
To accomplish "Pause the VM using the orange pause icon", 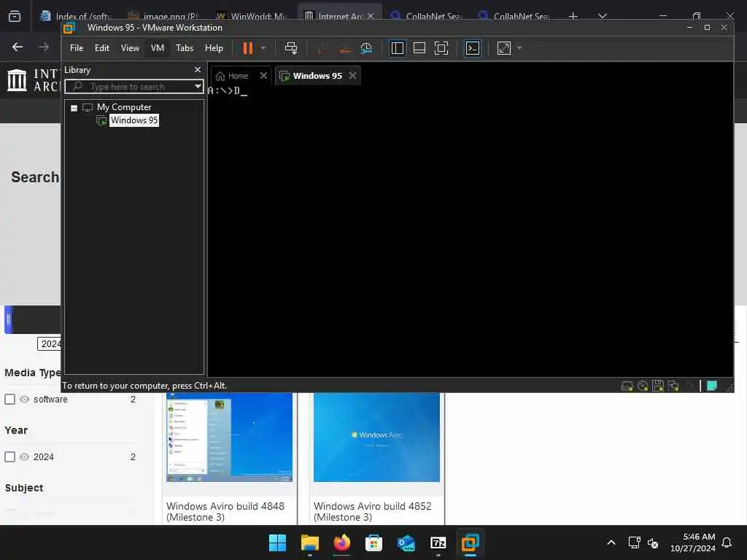I will pyautogui.click(x=248, y=48).
